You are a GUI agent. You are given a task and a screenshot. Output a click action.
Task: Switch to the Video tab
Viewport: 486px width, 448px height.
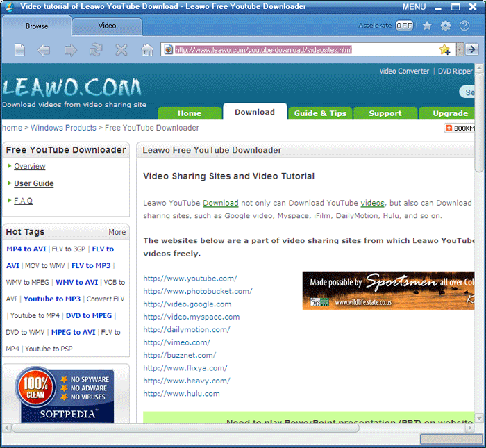coord(107,26)
